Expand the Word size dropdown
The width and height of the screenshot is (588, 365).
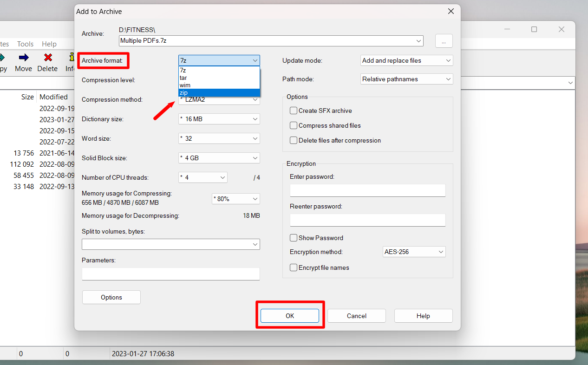pyautogui.click(x=219, y=138)
